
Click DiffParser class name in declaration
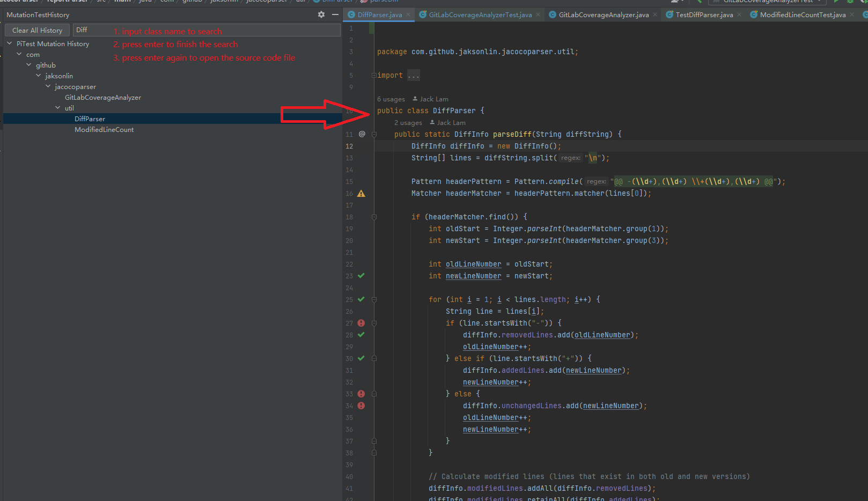coord(454,110)
